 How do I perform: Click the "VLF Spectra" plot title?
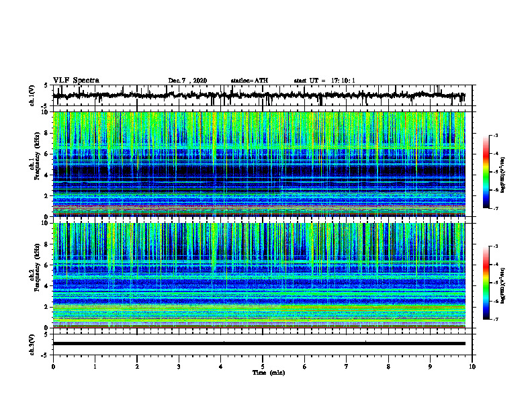76,81
